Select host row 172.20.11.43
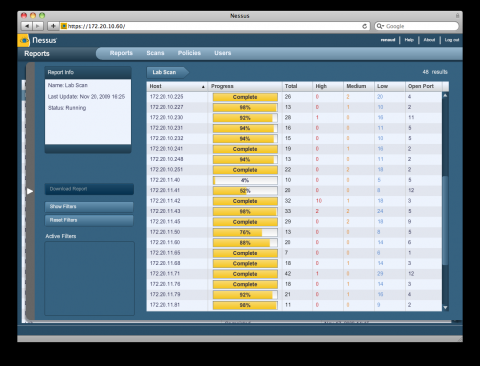The width and height of the screenshot is (480, 366). (x=294, y=211)
